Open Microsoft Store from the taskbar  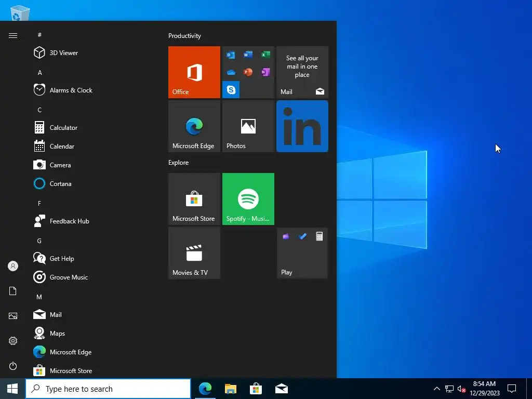coord(256,389)
